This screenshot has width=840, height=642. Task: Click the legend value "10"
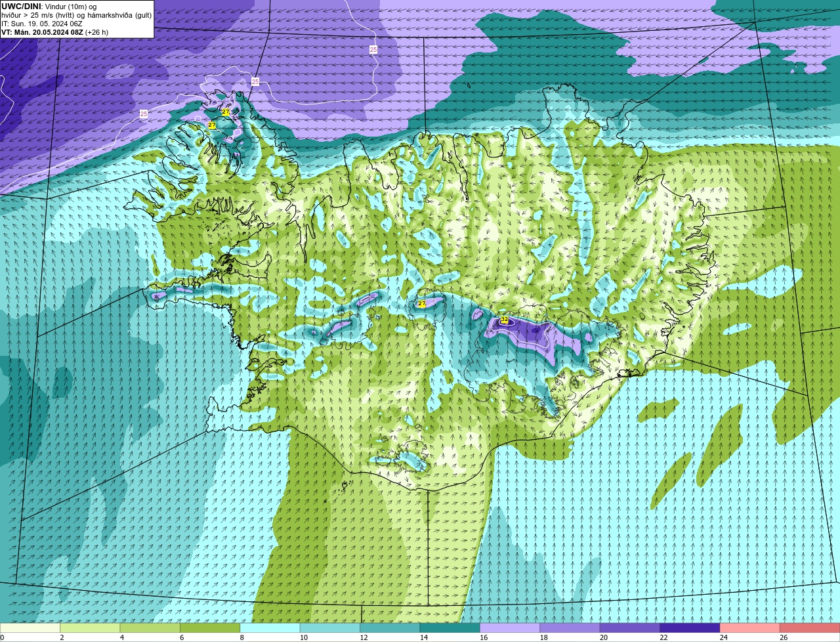(x=304, y=637)
